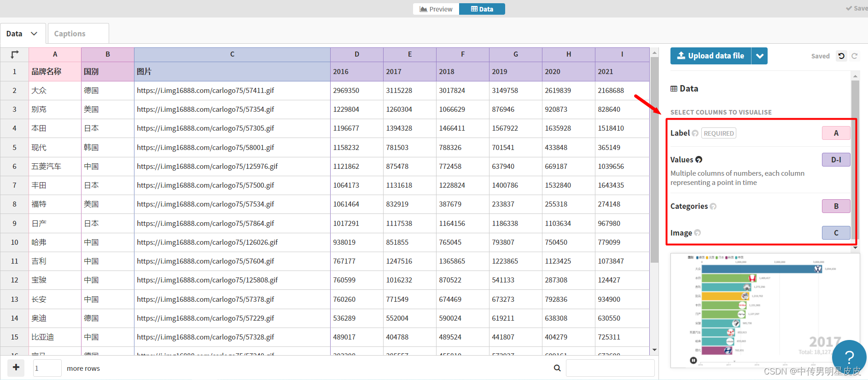
Task: Click the Categories help icon
Action: (713, 206)
